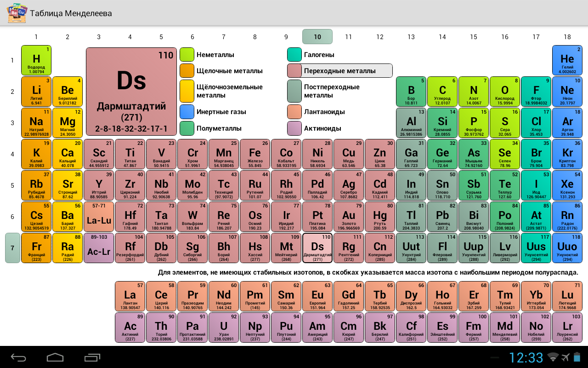Select the Flerovium (Fl) element tile

pos(442,248)
